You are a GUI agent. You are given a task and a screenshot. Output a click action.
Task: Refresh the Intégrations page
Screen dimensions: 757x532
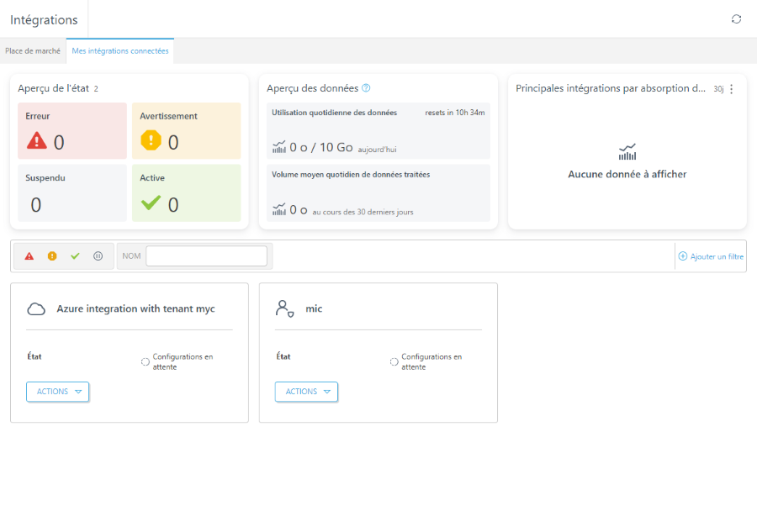pos(736,18)
